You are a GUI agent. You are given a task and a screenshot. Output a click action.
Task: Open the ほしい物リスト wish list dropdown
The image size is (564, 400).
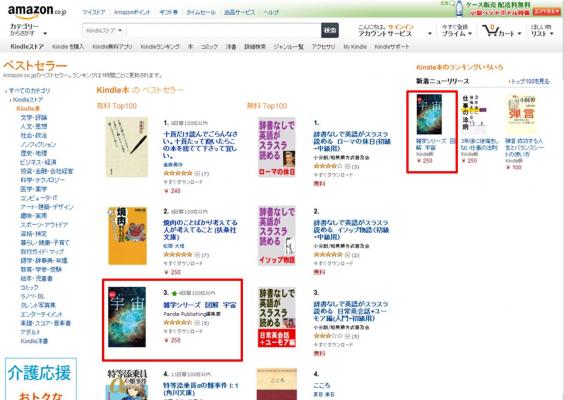point(542,30)
